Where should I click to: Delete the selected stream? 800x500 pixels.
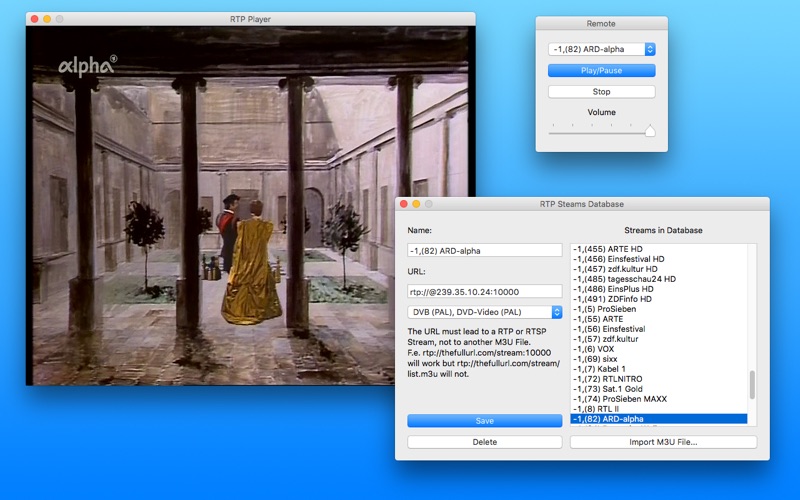[485, 442]
